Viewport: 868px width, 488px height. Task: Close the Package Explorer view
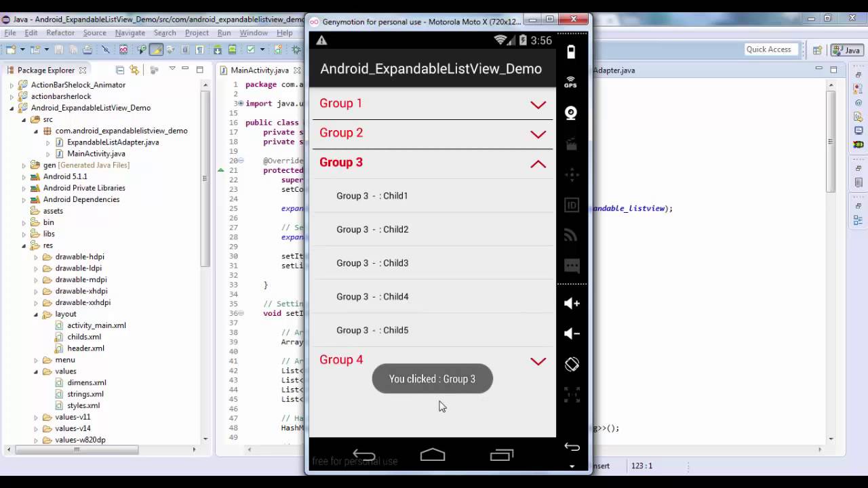coord(83,70)
